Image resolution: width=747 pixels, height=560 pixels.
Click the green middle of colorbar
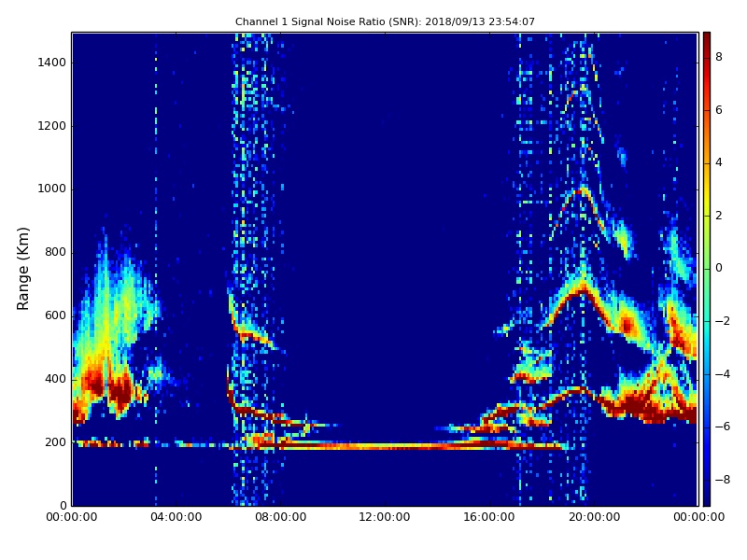coord(707,269)
